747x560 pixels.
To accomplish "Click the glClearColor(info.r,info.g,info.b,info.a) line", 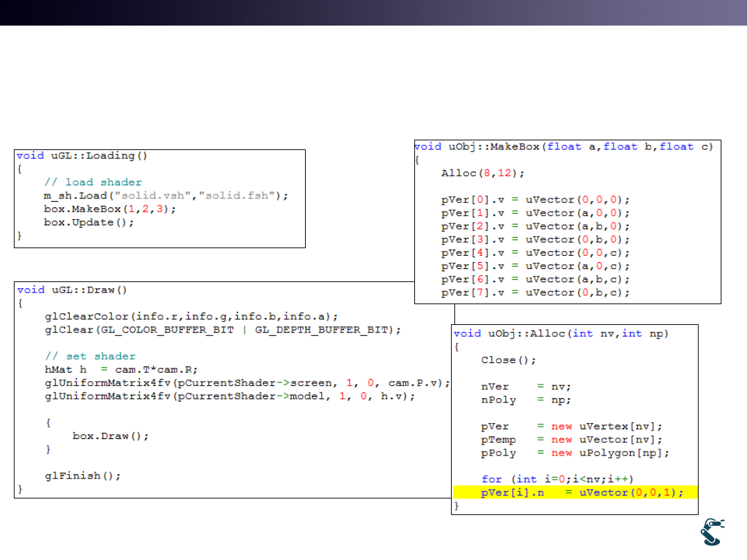I will coord(192,317).
